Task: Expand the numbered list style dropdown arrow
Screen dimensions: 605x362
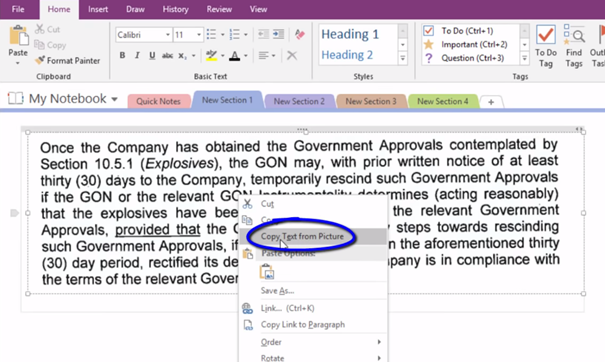Action: [x=245, y=35]
